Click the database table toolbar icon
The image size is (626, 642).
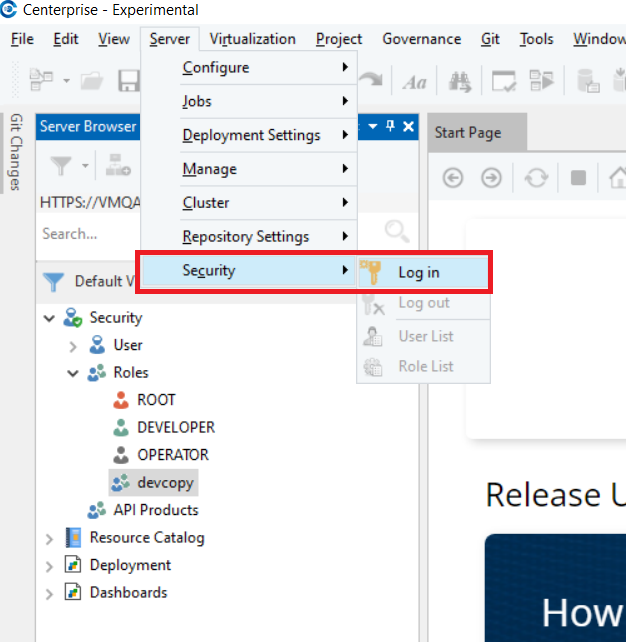coord(588,81)
